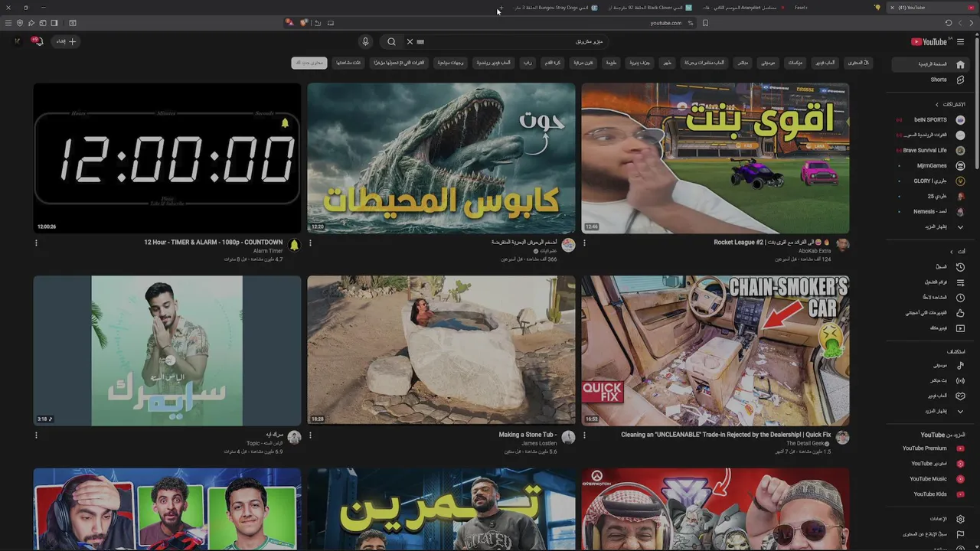Go to the YouTube logo home link

[929, 42]
